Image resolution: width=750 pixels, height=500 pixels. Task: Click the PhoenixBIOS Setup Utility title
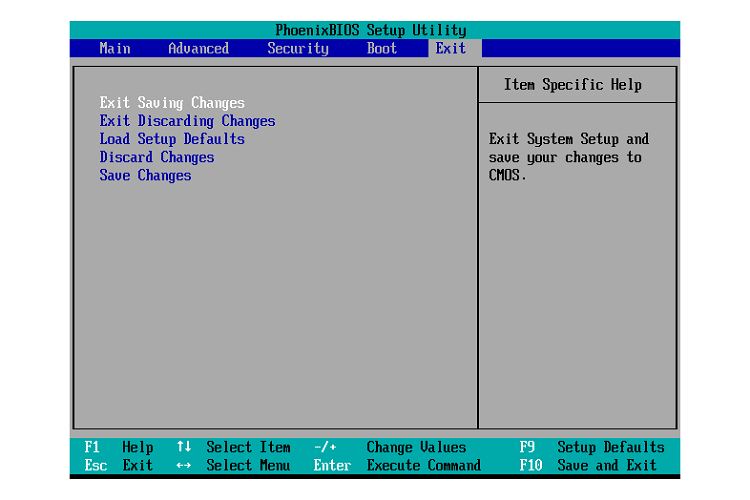pyautogui.click(x=371, y=30)
